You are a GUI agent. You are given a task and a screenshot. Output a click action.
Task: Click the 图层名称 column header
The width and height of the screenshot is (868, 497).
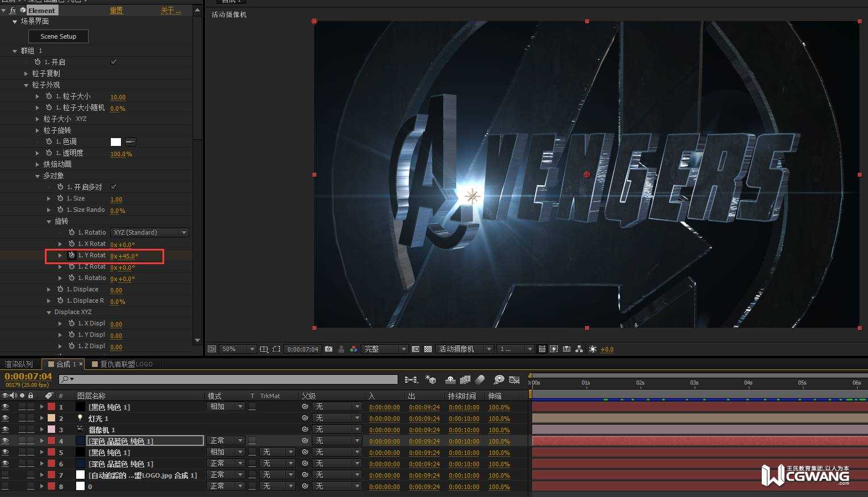(x=91, y=396)
